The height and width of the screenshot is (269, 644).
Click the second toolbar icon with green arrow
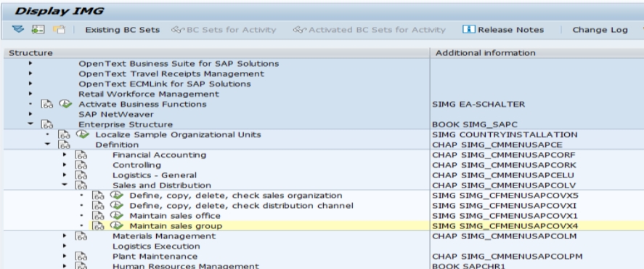pos(38,29)
